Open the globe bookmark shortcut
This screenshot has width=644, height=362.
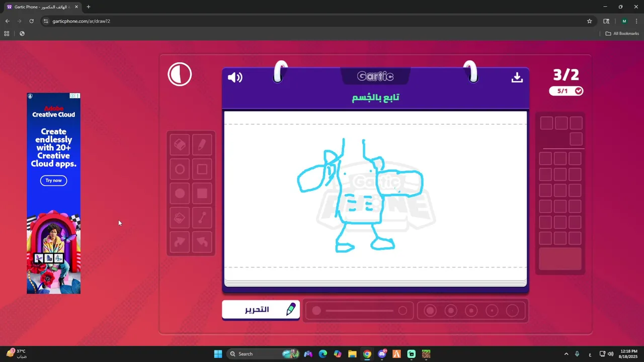22,34
